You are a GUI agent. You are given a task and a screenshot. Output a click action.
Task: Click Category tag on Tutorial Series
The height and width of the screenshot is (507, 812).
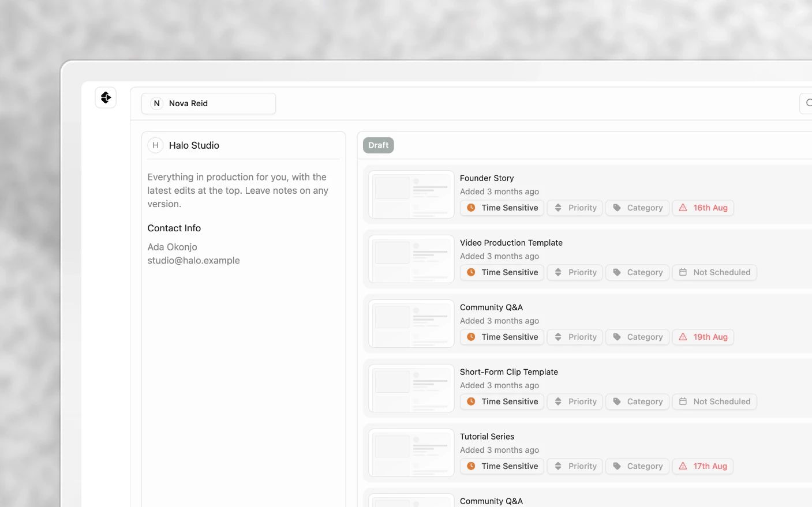pos(638,466)
